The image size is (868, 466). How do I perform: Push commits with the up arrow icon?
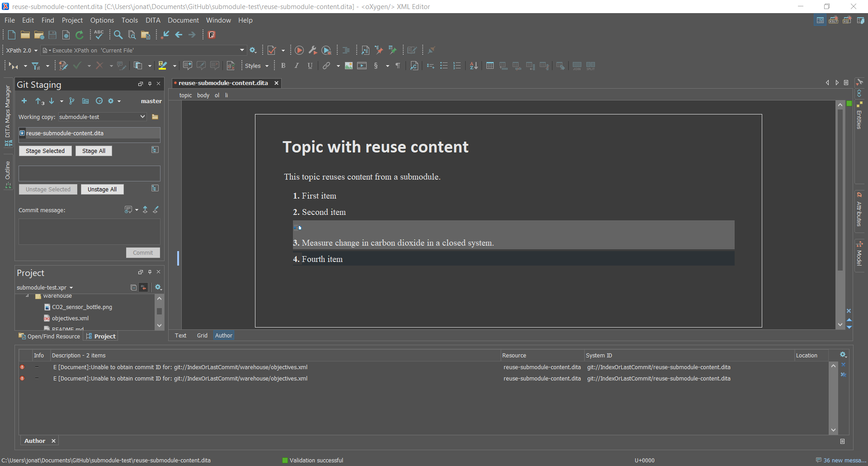(x=39, y=101)
